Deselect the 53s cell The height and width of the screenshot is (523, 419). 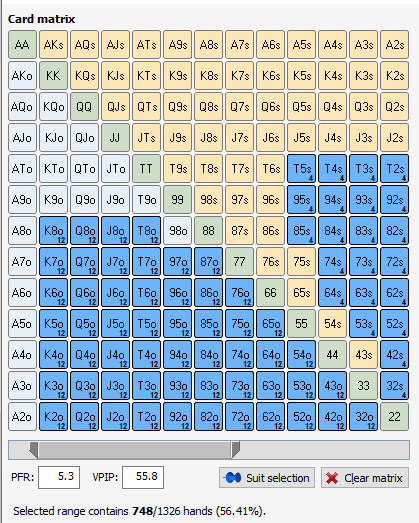364,324
